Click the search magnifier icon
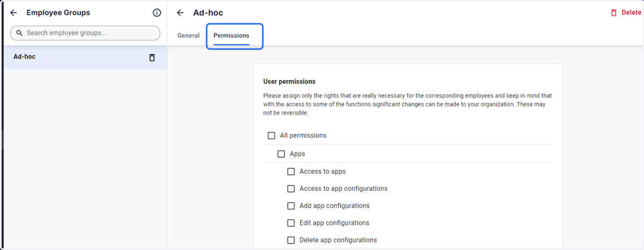 19,33
